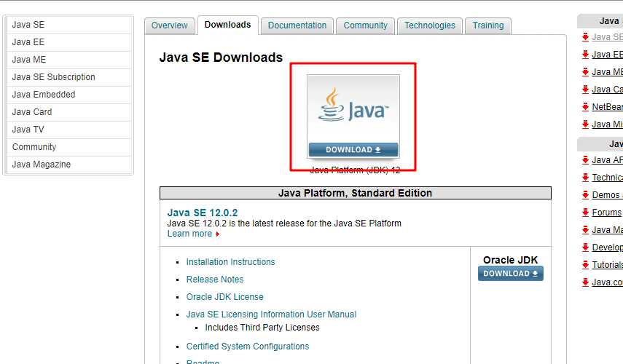Choose Java TV sidebar item
The width and height of the screenshot is (623, 364).
(x=69, y=130)
